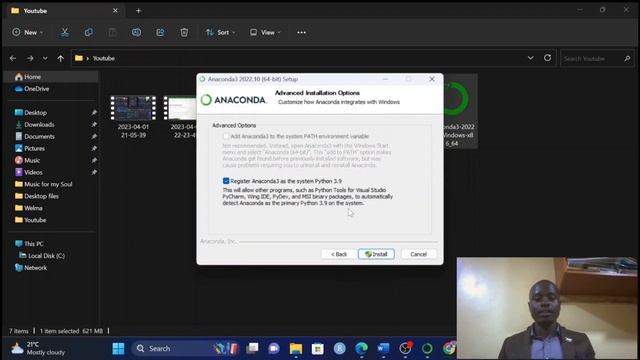Expand address bar history dropdown
Screen dimensions: 640x360
pyautogui.click(x=530, y=58)
